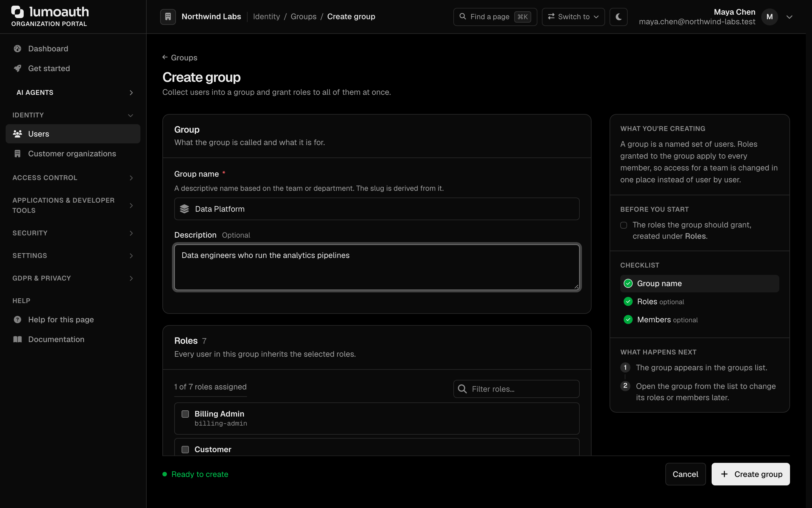Go to Groups breadcrumb
This screenshot has height=508, width=812.
(303, 16)
